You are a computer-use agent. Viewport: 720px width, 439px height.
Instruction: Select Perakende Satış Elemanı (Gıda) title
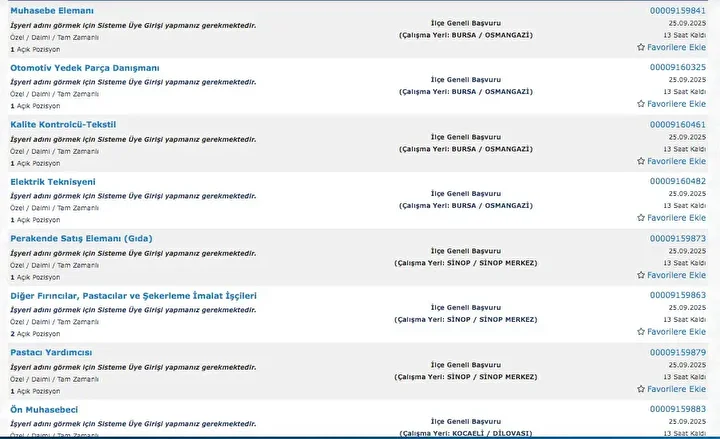click(x=81, y=239)
